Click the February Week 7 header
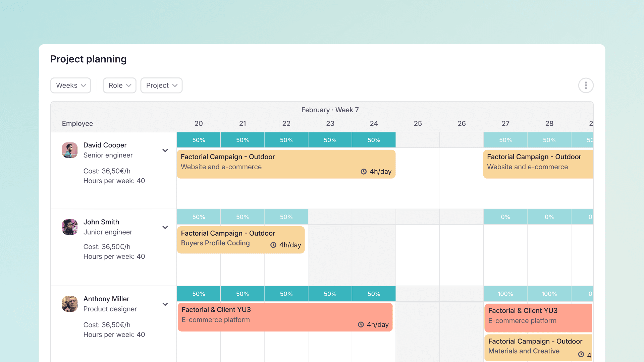The width and height of the screenshot is (644, 362). coord(330,110)
